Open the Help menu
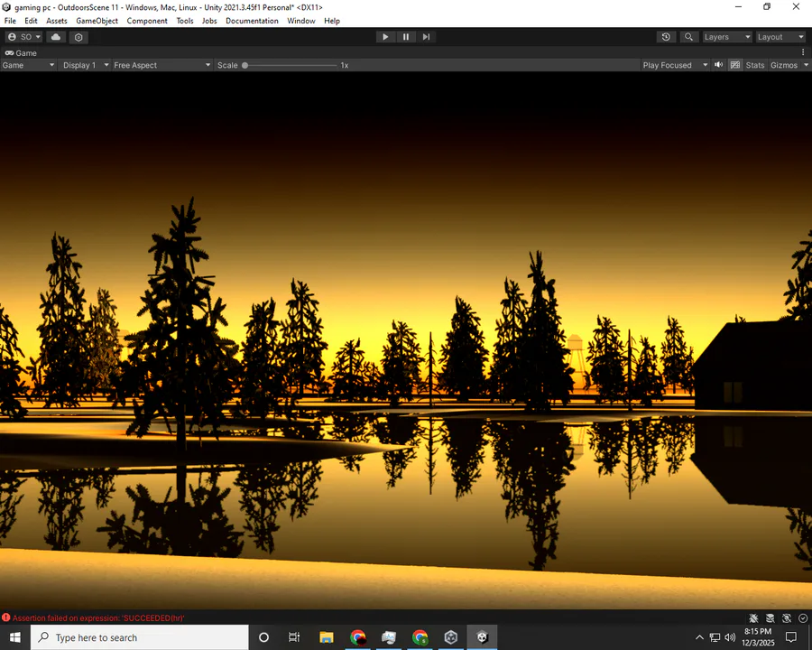 point(332,21)
